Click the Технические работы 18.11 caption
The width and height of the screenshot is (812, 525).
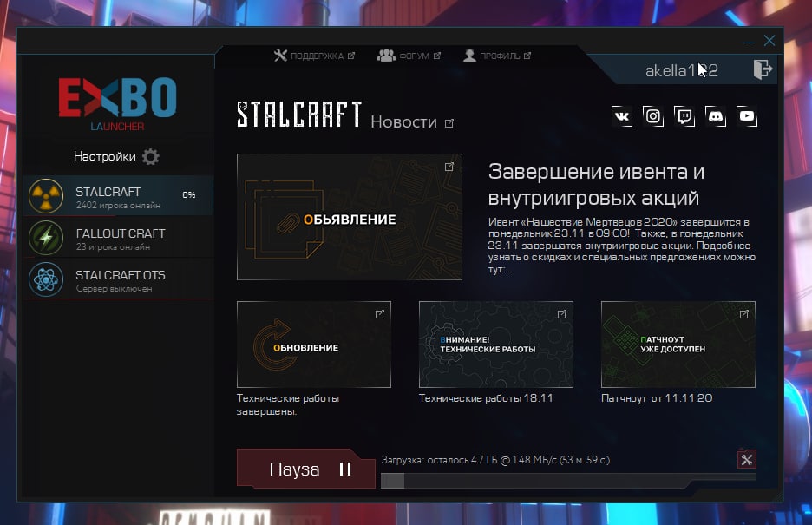click(x=486, y=398)
